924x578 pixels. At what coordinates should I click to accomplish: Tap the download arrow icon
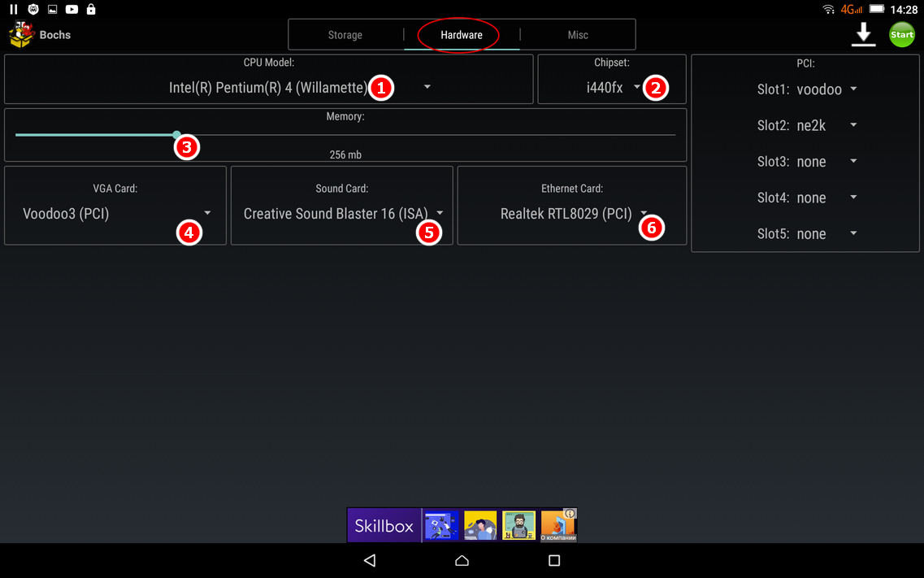coord(863,34)
